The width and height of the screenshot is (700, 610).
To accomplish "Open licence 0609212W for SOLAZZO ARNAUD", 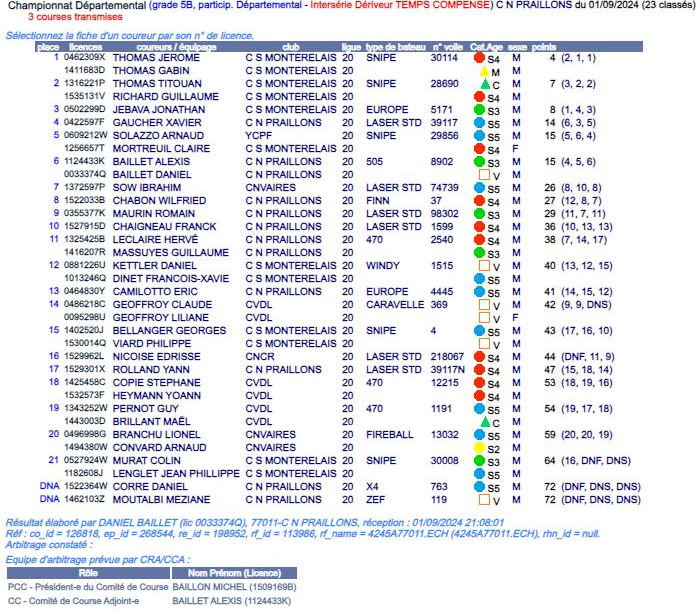I will coord(86,135).
